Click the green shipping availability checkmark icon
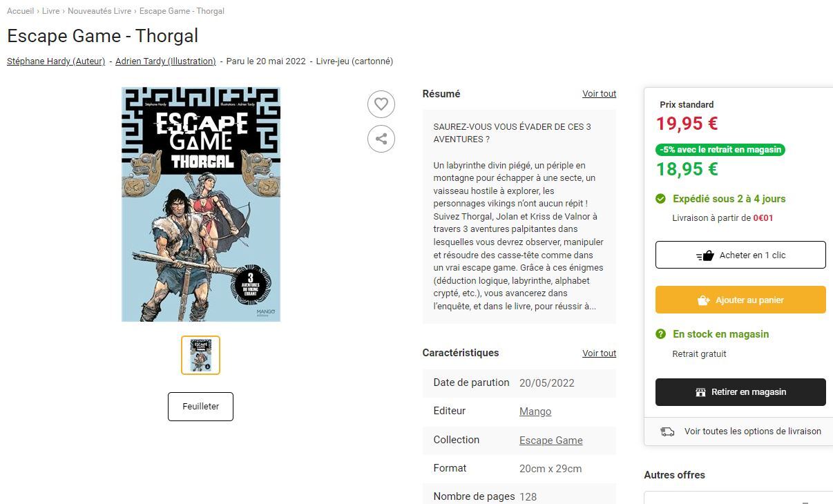Viewport: 833px width, 504px height. [x=660, y=199]
